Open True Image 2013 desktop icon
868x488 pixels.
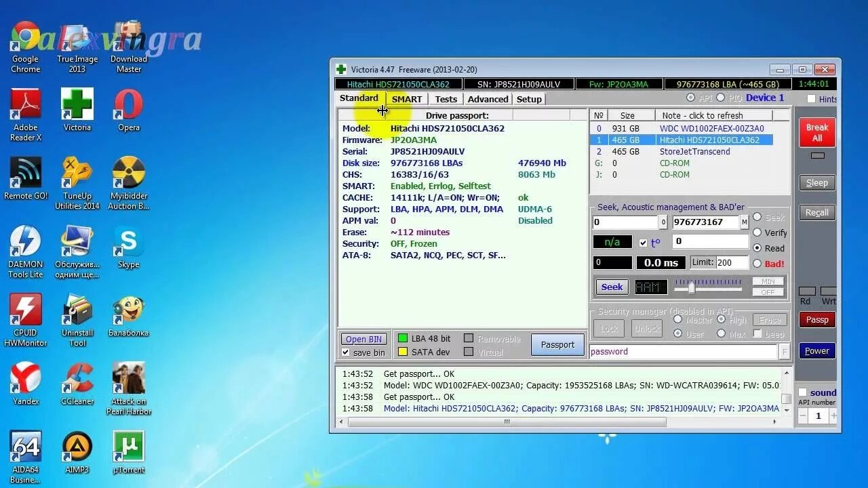click(77, 47)
